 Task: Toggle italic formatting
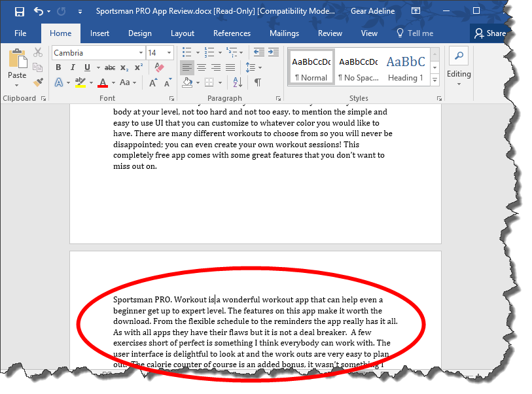coord(73,67)
